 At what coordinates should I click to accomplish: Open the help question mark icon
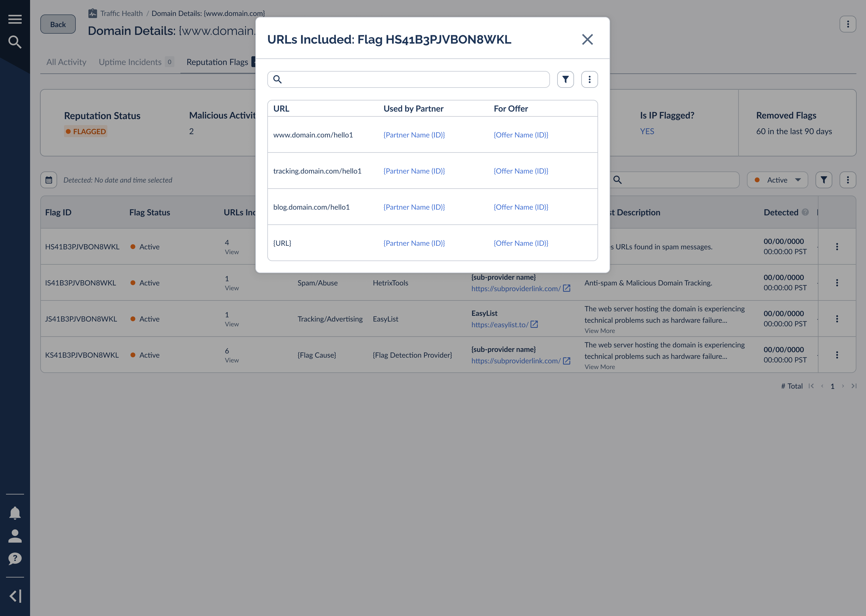pos(15,558)
